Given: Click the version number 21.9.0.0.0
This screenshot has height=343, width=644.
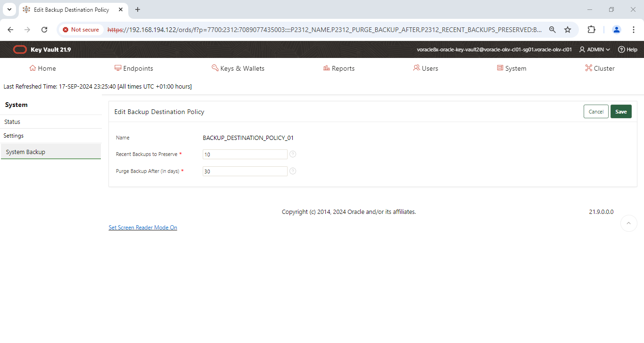Looking at the screenshot, I should [601, 212].
